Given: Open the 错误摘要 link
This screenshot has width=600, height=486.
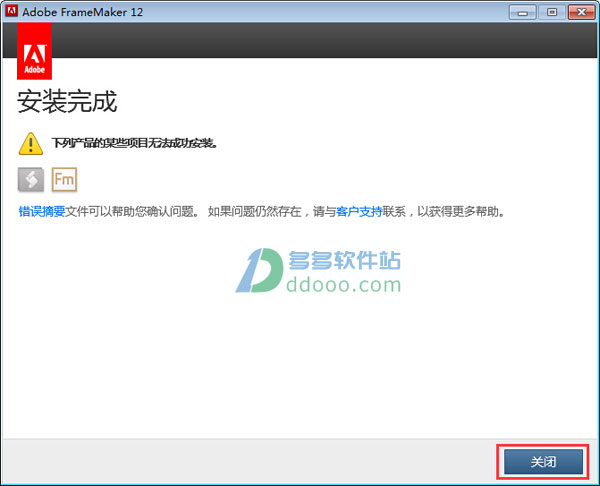Looking at the screenshot, I should pos(42,211).
